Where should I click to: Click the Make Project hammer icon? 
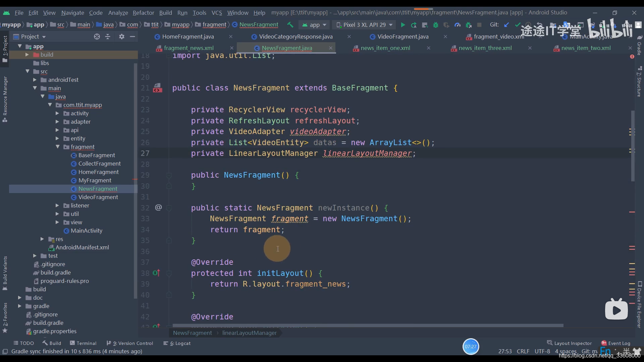pos(290,25)
